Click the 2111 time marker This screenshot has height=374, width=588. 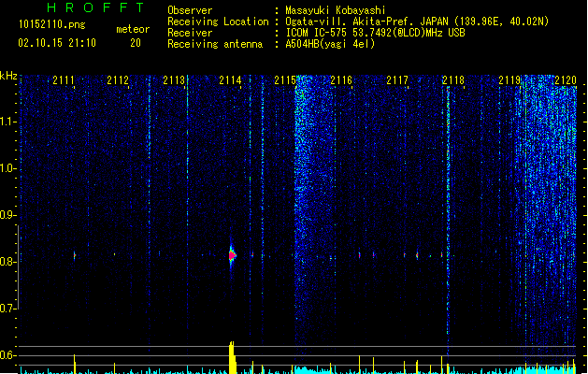coord(64,79)
